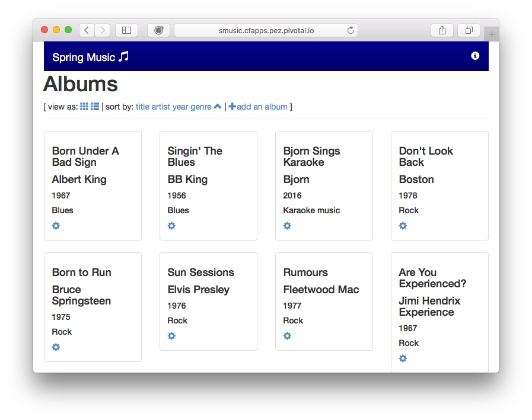Click the Albums page heading

81,84
